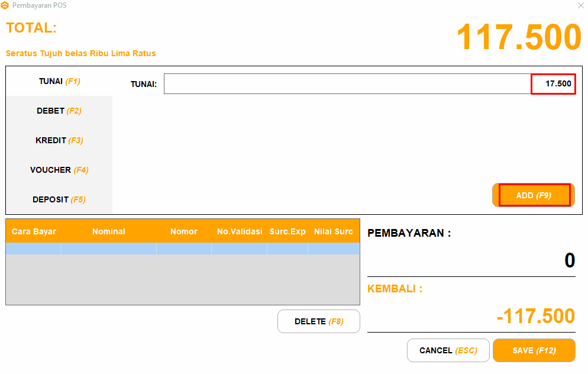Click the Cara Bayar column header
The image size is (588, 374).
tap(34, 231)
